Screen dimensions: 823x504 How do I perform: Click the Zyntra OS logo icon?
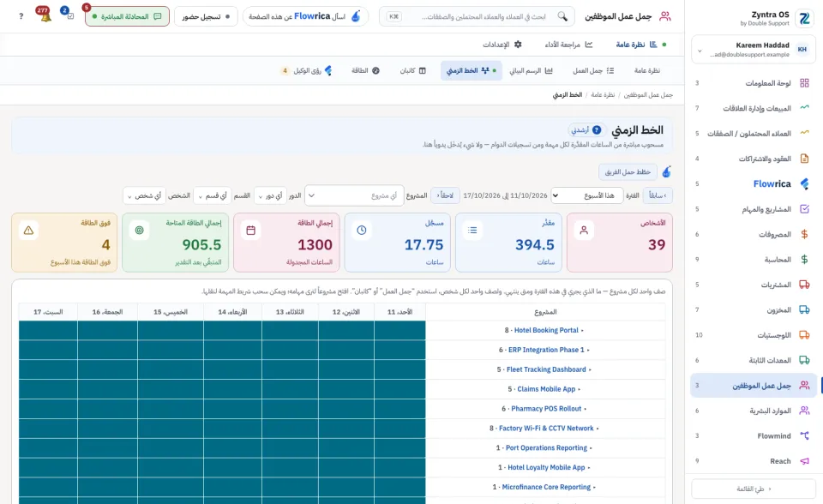[803, 18]
